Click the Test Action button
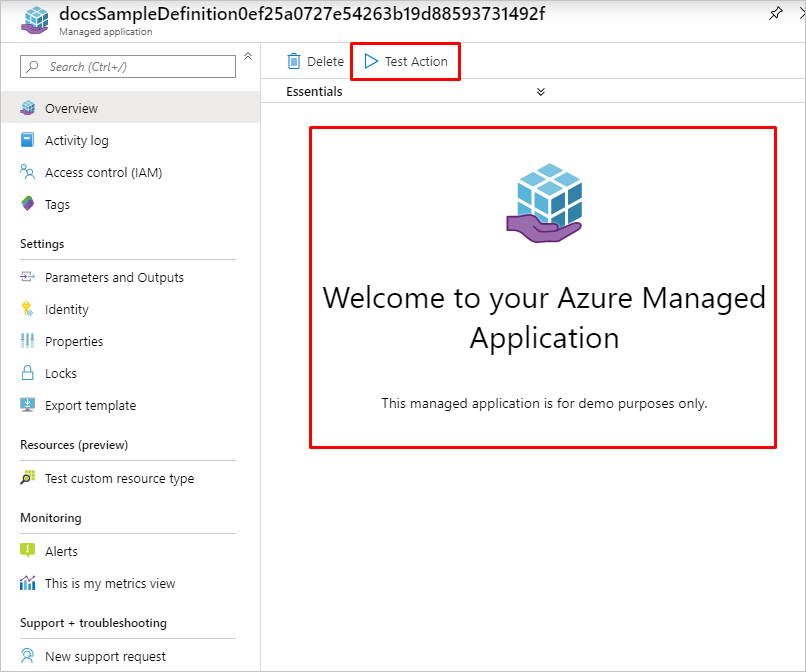This screenshot has width=806, height=672. point(405,61)
